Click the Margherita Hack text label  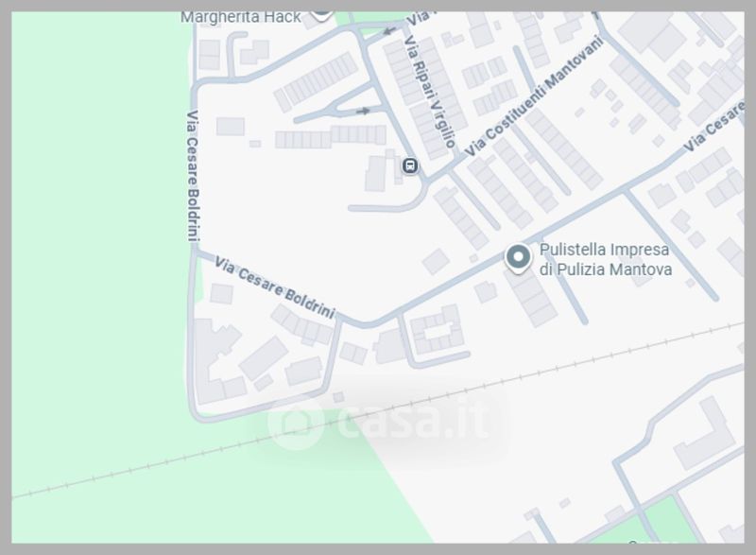click(x=241, y=18)
